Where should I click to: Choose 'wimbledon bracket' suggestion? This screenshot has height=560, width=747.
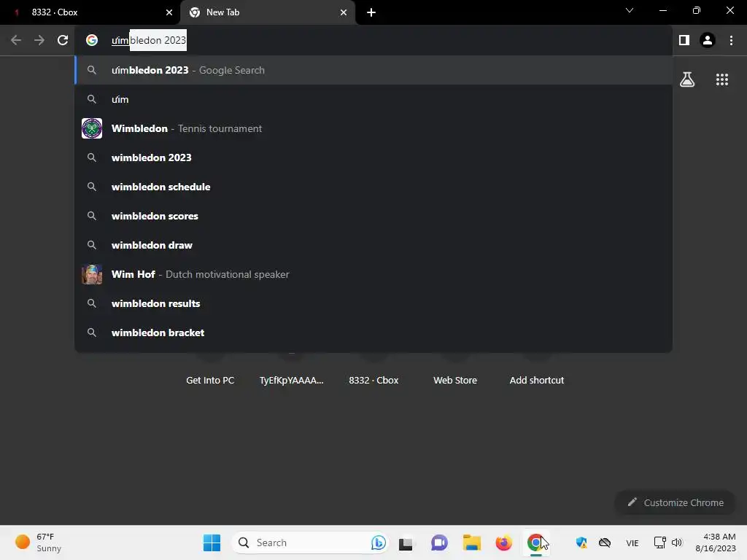373,332
